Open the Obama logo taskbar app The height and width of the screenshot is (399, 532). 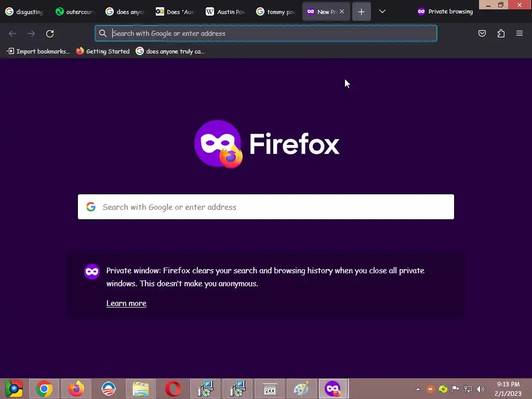coord(109,389)
